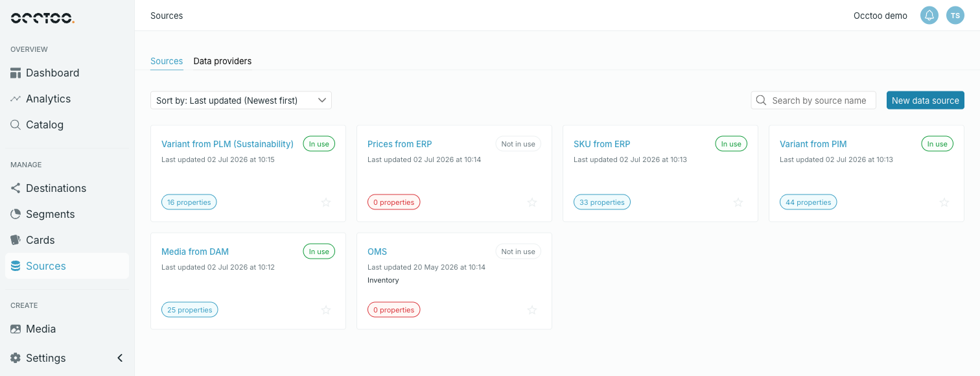Click the Analytics chart icon
The height and width of the screenshot is (376, 980).
[16, 99]
